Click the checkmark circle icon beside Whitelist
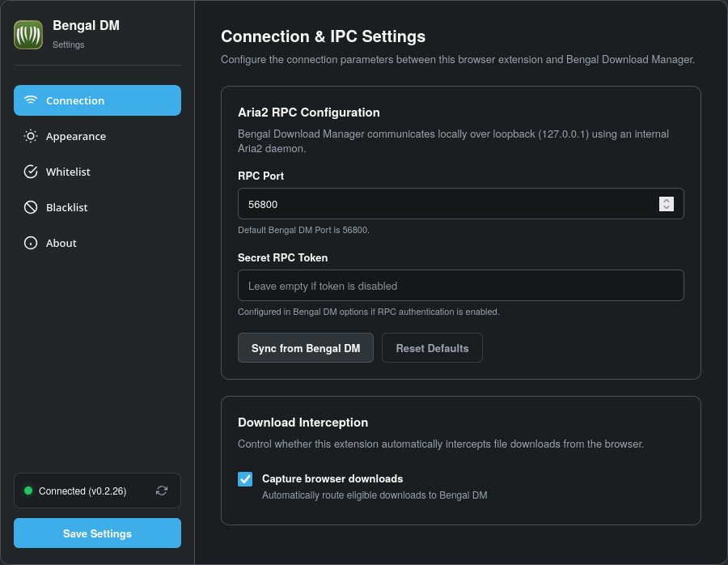 (x=31, y=172)
